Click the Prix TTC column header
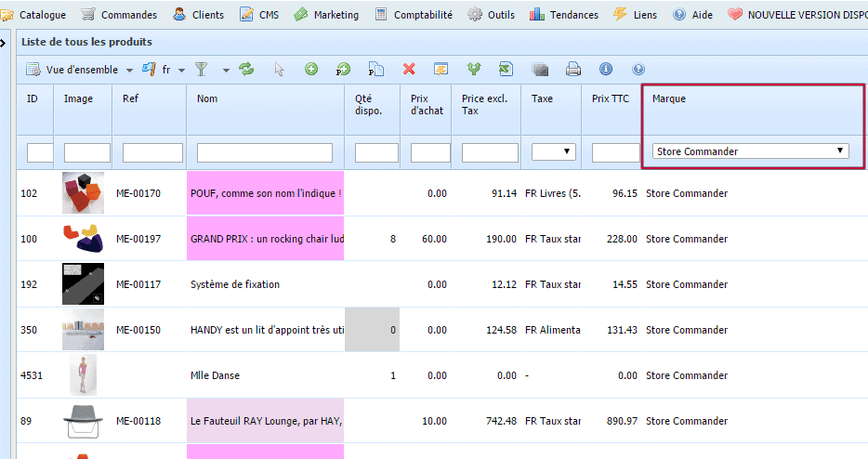This screenshot has height=459, width=868. (611, 98)
